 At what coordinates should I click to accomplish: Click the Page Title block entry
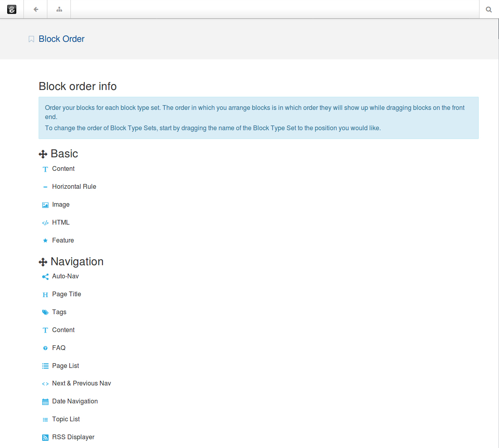[x=66, y=294]
